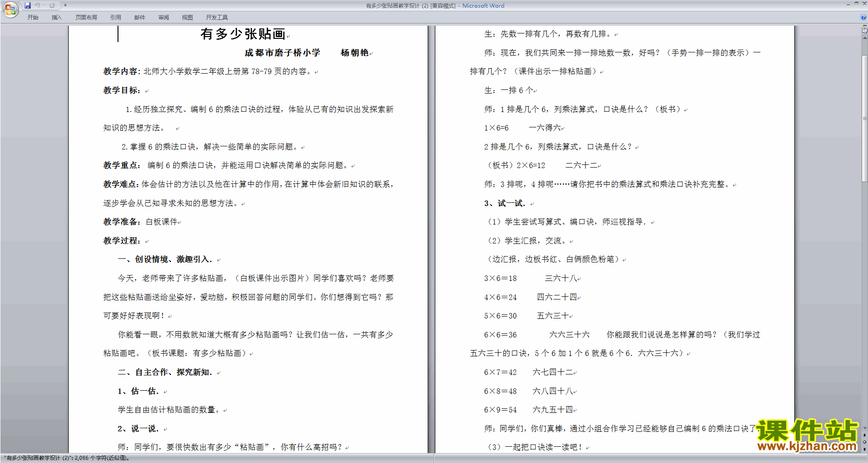This screenshot has width=868, height=463.
Task: Click the line 生：一排6个
Action: point(509,90)
